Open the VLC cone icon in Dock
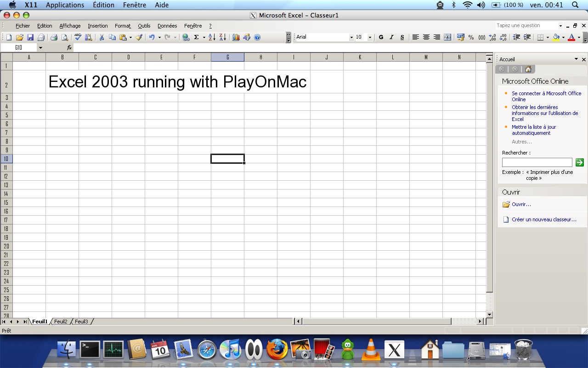588x368 pixels. point(371,349)
